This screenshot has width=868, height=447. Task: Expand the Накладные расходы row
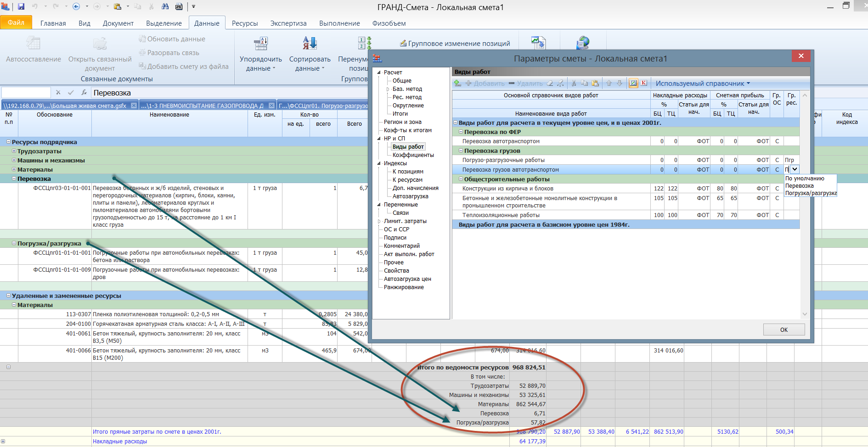coord(3,441)
